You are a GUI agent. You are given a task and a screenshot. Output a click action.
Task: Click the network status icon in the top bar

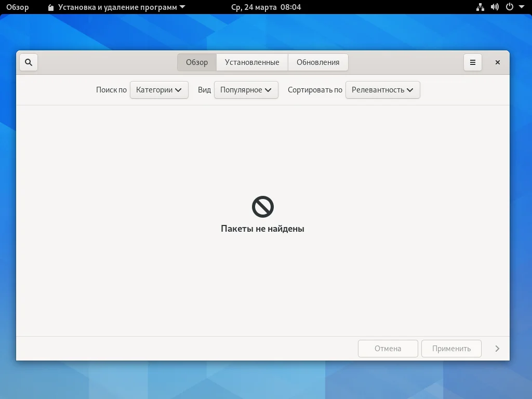[480, 7]
